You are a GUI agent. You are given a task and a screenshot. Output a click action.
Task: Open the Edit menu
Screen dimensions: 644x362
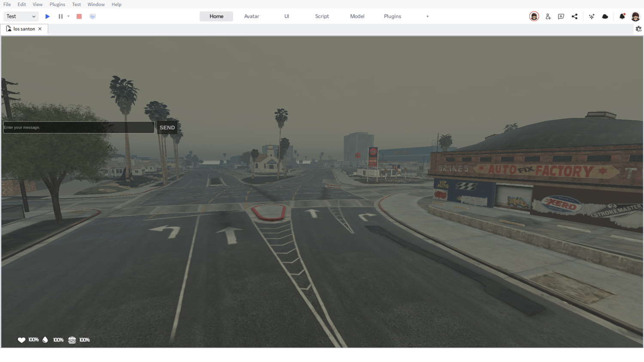(x=22, y=4)
